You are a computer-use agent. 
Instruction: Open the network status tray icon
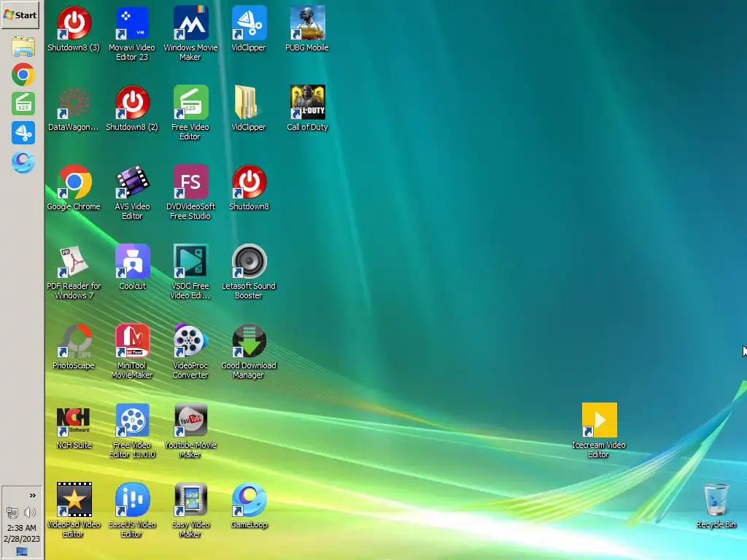coord(12,513)
